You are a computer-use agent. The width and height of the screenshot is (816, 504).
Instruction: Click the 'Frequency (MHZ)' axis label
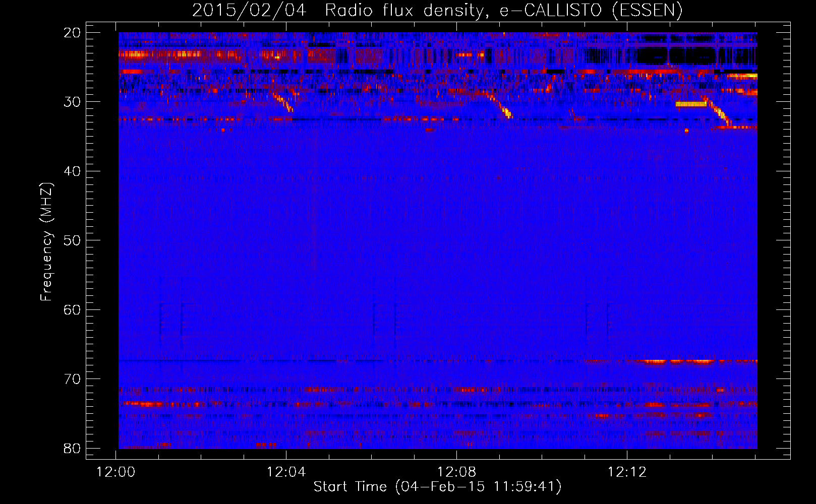tap(46, 242)
